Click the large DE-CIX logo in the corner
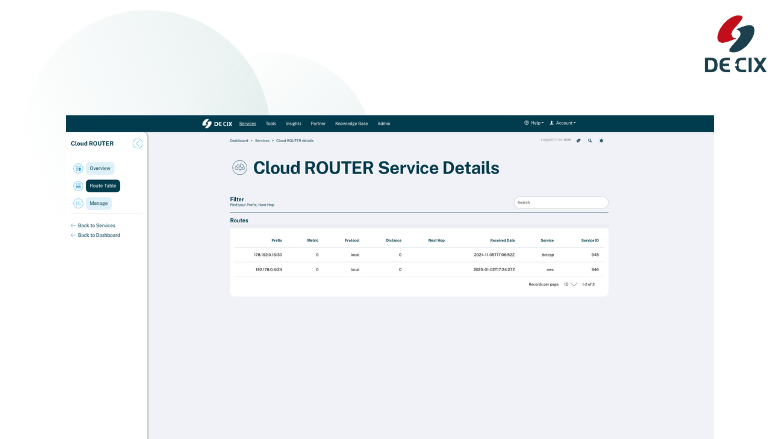Image resolution: width=780 pixels, height=439 pixels. click(x=735, y=44)
